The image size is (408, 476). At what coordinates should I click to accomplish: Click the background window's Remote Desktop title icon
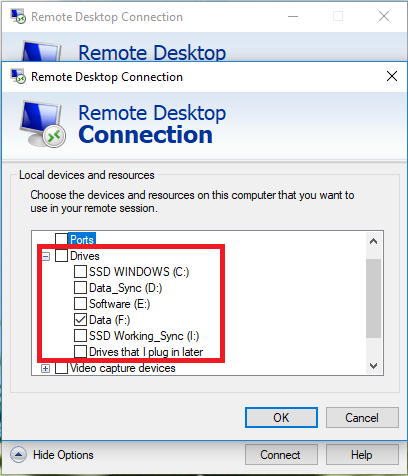[x=18, y=16]
